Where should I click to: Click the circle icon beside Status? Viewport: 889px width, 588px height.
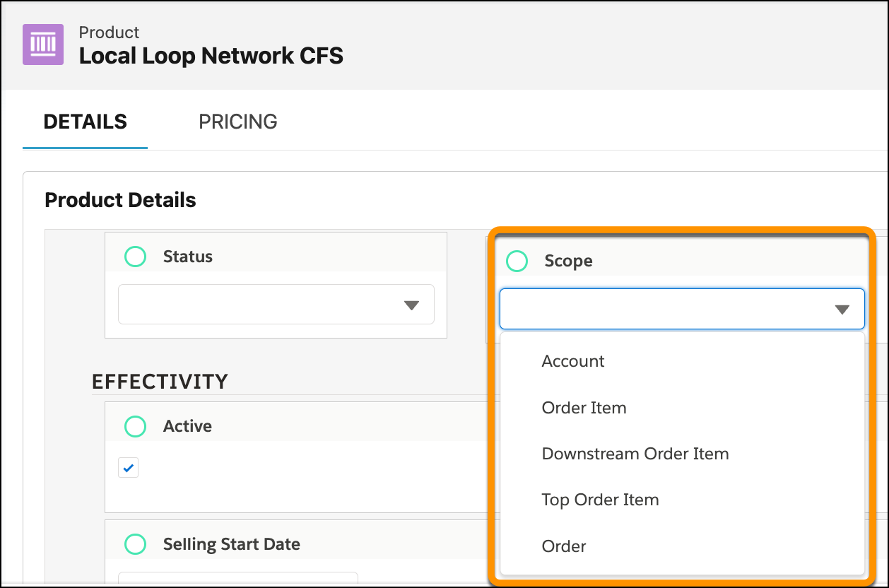click(135, 257)
